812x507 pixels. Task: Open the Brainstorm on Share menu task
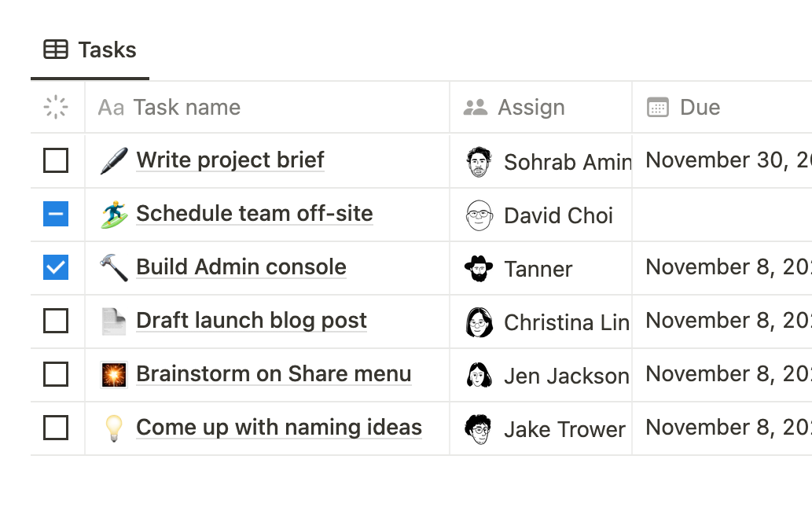click(x=274, y=374)
